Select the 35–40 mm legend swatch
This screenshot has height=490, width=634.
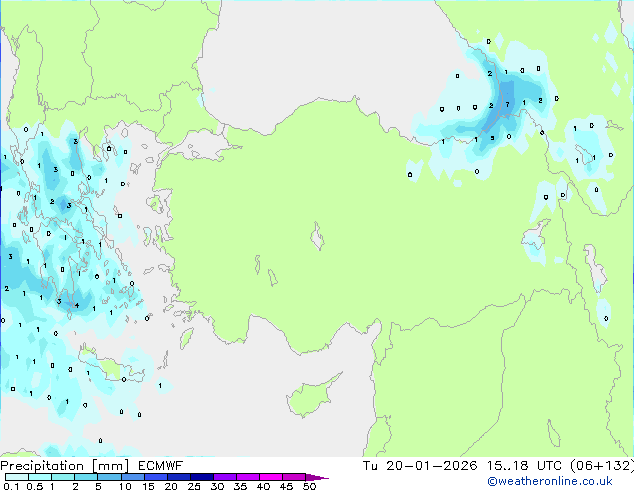[247, 477]
